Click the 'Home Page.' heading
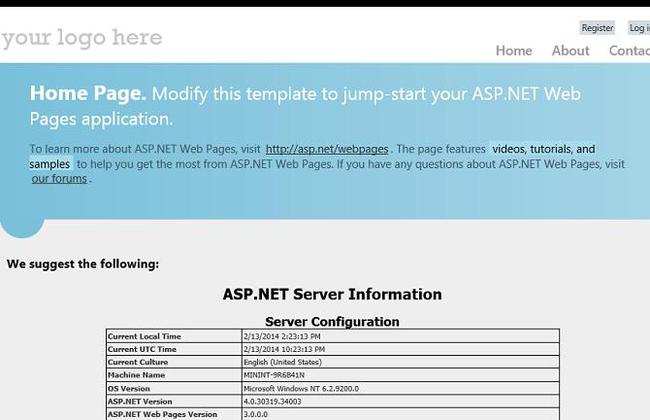Screen dimensions: 650x420 point(88,93)
